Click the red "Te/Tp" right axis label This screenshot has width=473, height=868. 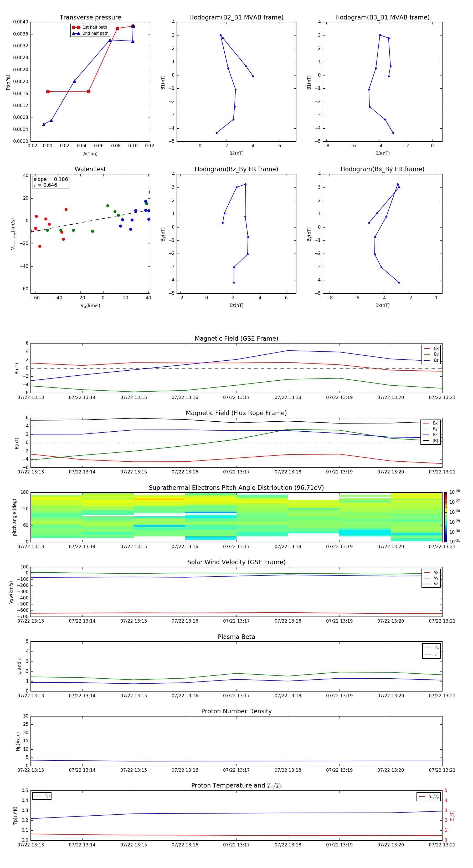[x=453, y=815]
